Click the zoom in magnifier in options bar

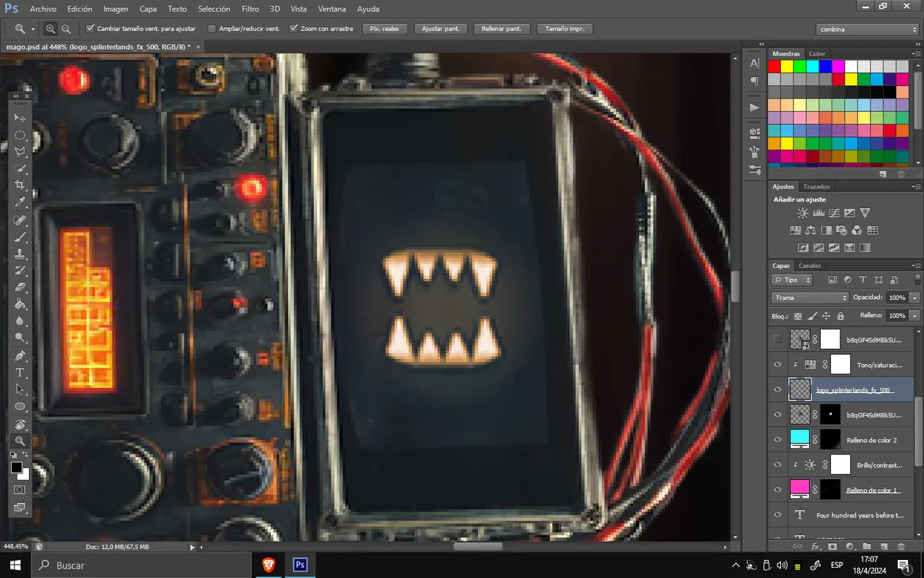pyautogui.click(x=51, y=29)
